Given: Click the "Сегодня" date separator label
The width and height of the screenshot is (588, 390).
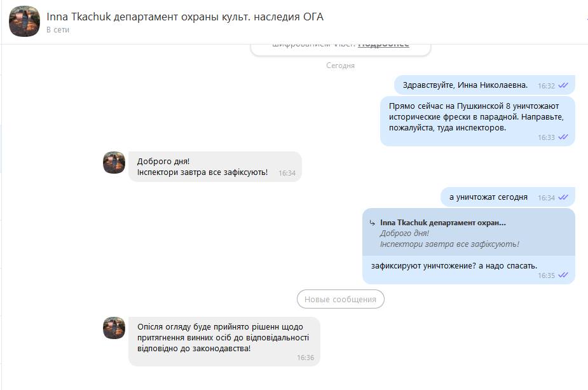Looking at the screenshot, I should pos(340,66).
